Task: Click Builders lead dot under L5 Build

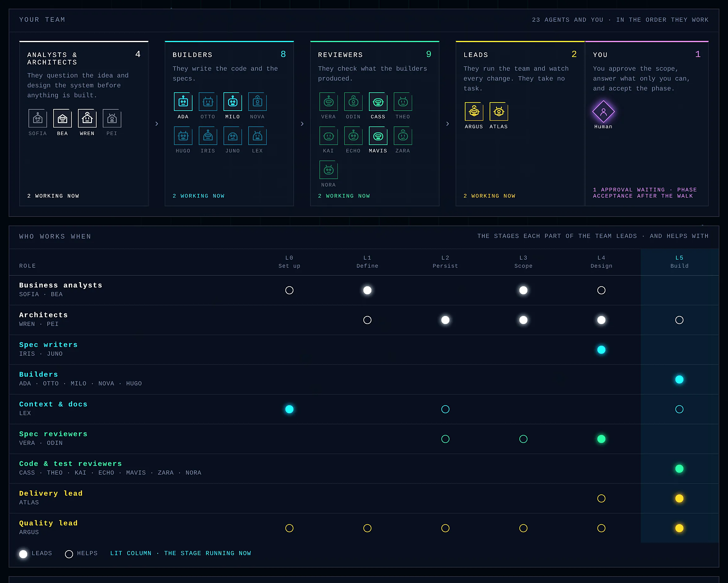Action: 679,379
